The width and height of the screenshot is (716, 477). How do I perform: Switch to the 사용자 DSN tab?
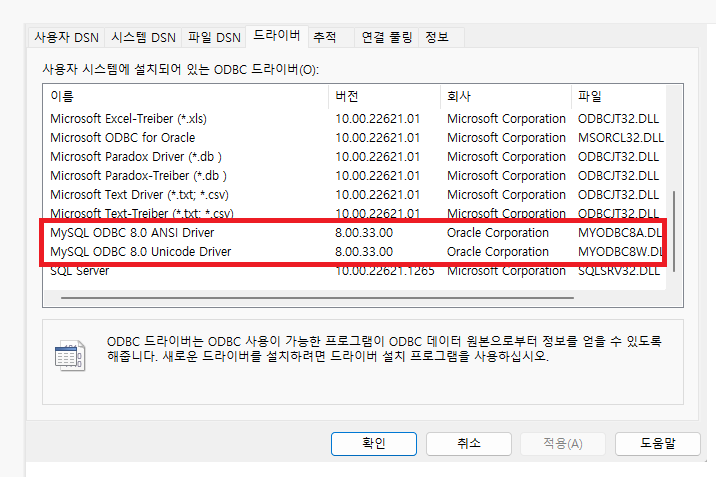pos(67,37)
